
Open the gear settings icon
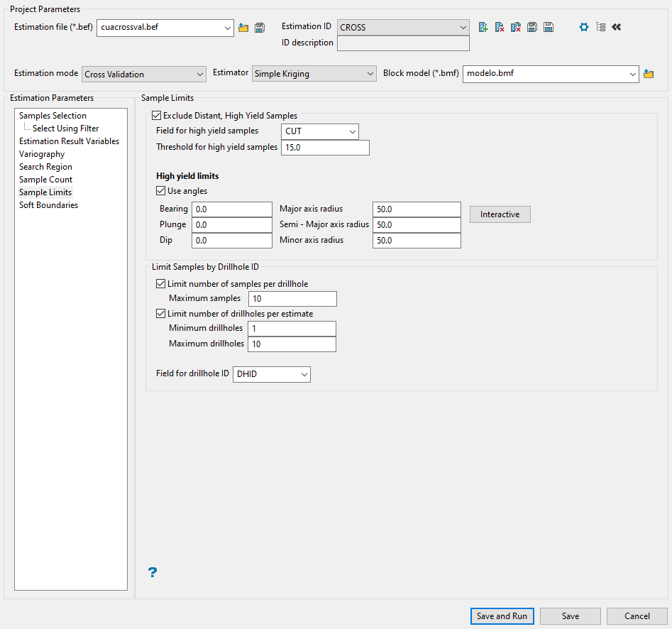[x=584, y=27]
